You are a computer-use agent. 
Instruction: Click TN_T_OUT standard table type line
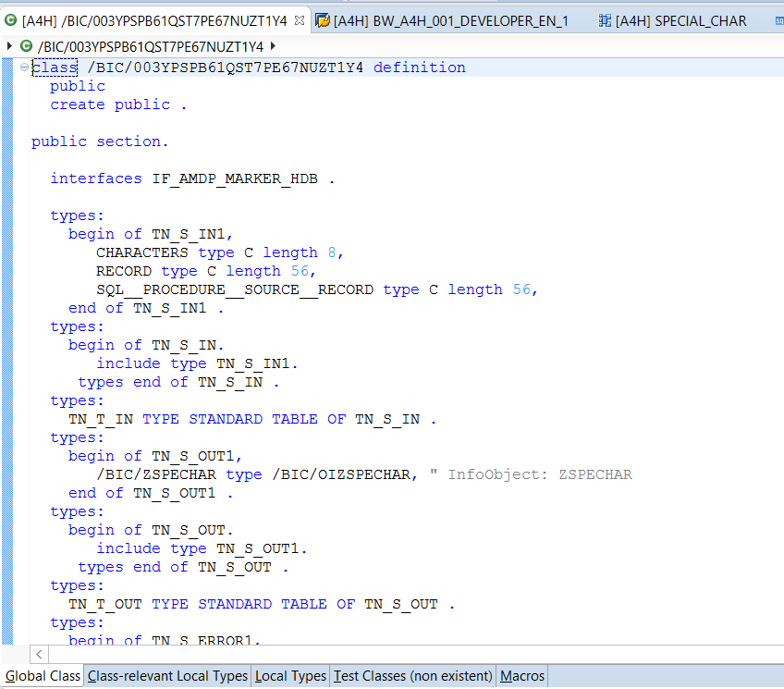point(262,604)
